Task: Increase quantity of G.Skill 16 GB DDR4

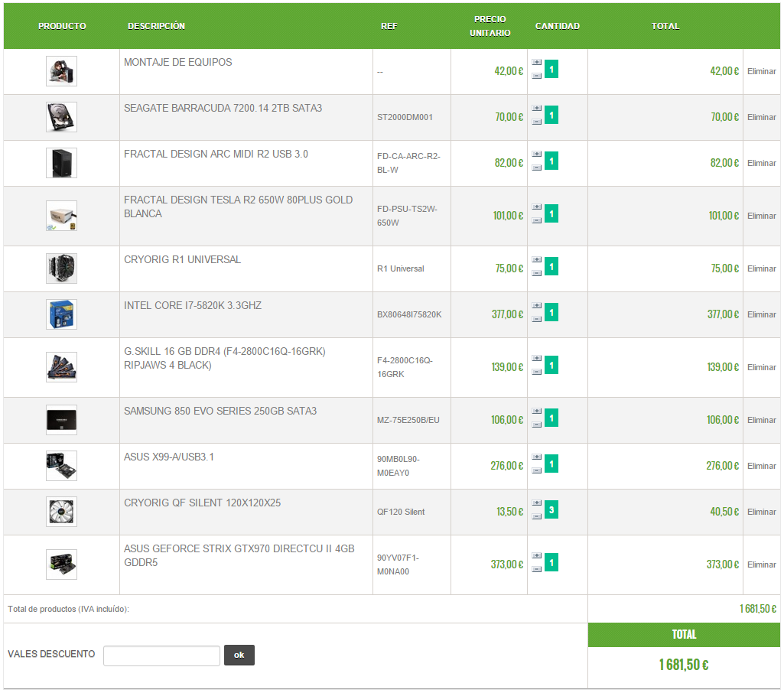Action: pos(536,359)
